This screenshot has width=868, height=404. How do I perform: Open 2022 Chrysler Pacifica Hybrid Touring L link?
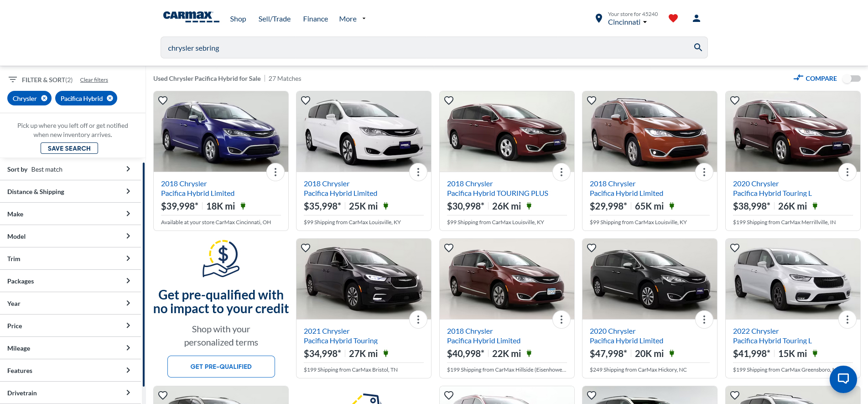[x=773, y=336]
